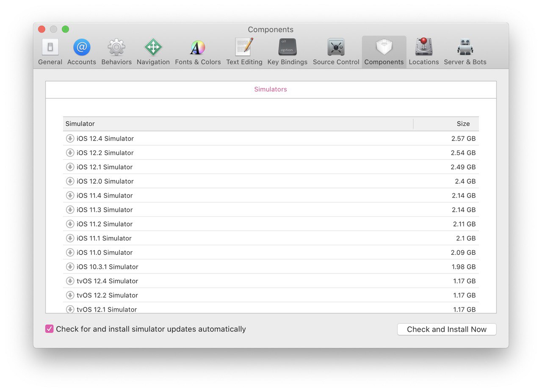Download the tvOS 12.4 Simulator

point(70,281)
